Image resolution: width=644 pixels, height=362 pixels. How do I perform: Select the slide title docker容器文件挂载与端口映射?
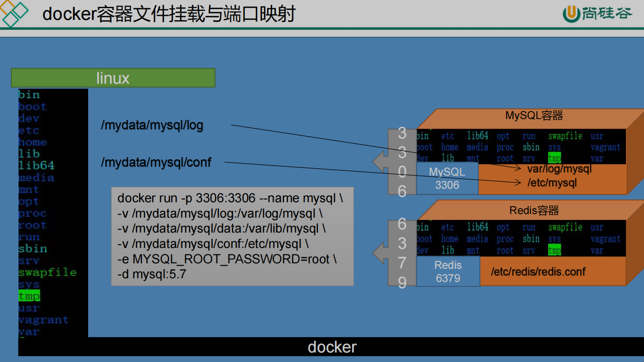169,14
